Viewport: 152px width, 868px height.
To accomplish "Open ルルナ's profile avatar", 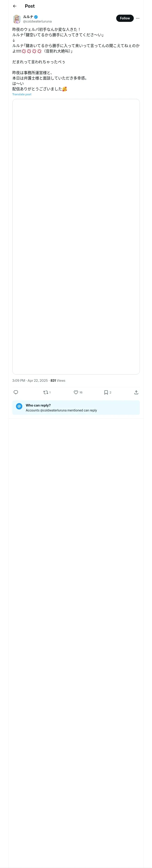I will point(17,19).
